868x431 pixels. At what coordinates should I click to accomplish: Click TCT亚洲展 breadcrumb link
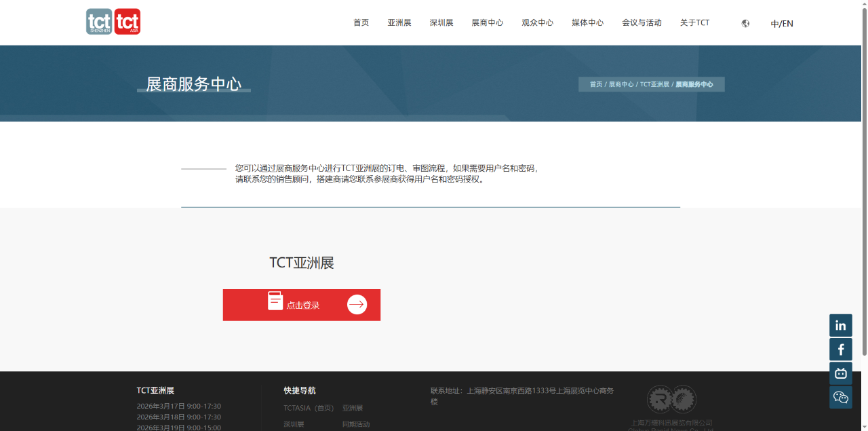(654, 84)
